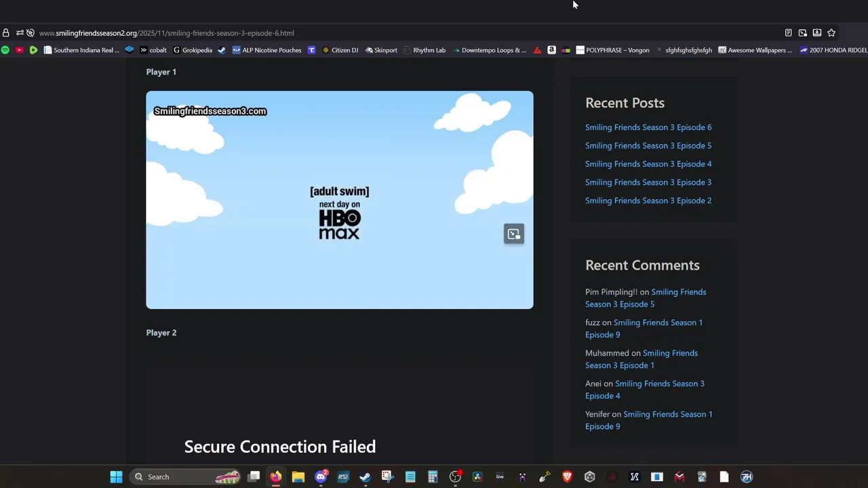Open the Skinport bookmark
Screen dimensions: 868x488
point(381,50)
